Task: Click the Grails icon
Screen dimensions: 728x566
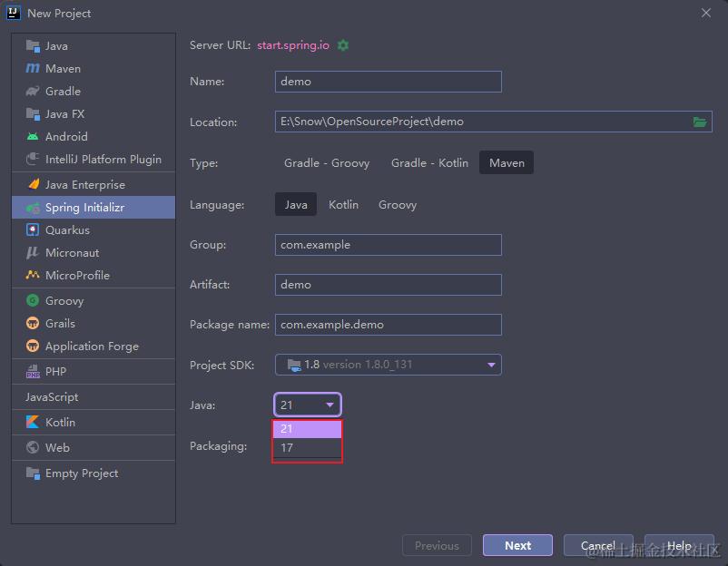Action: click(33, 323)
